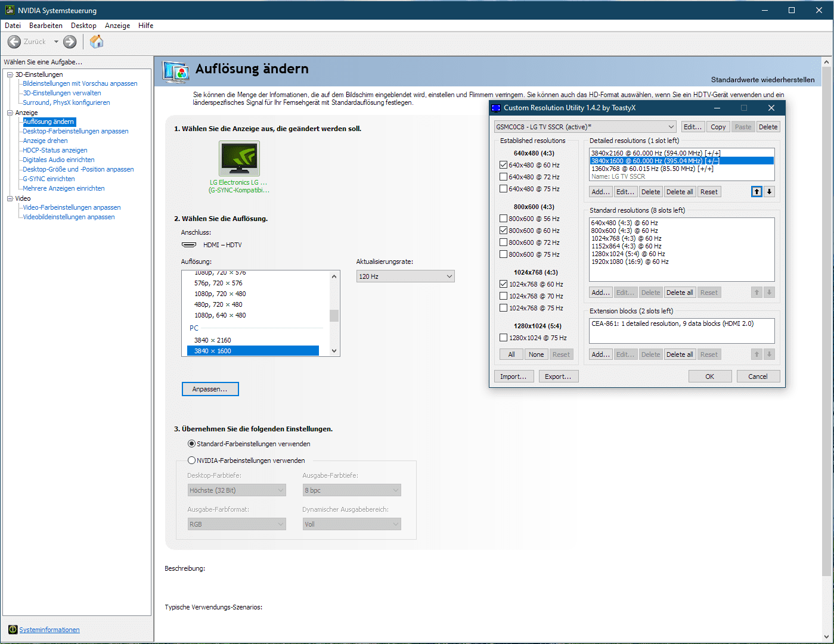This screenshot has width=834, height=644.
Task: Click All button under Established resolutions
Action: (511, 354)
